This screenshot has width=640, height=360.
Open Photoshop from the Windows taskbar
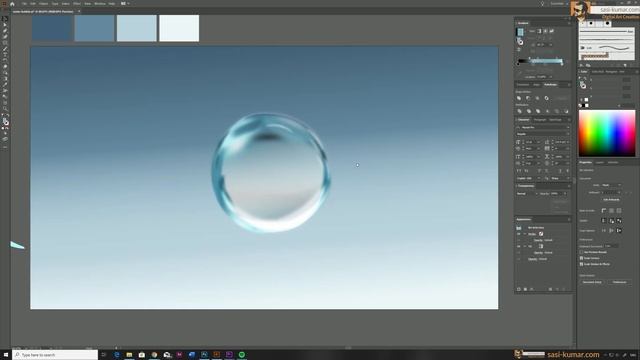pos(204,355)
